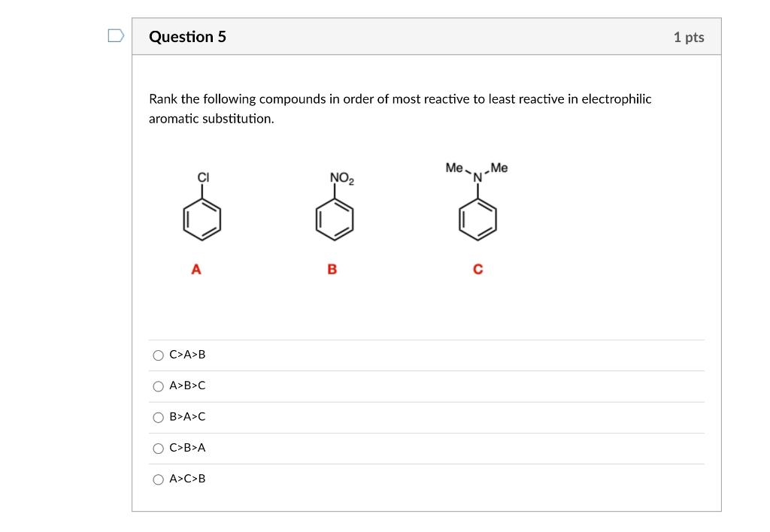Click the Cl substituent on structure A

203,178
